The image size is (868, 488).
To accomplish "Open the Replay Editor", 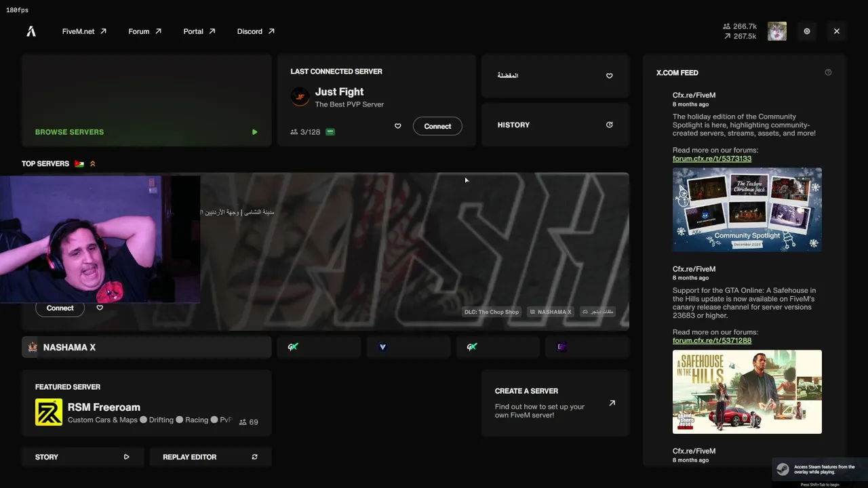I will 210,457.
